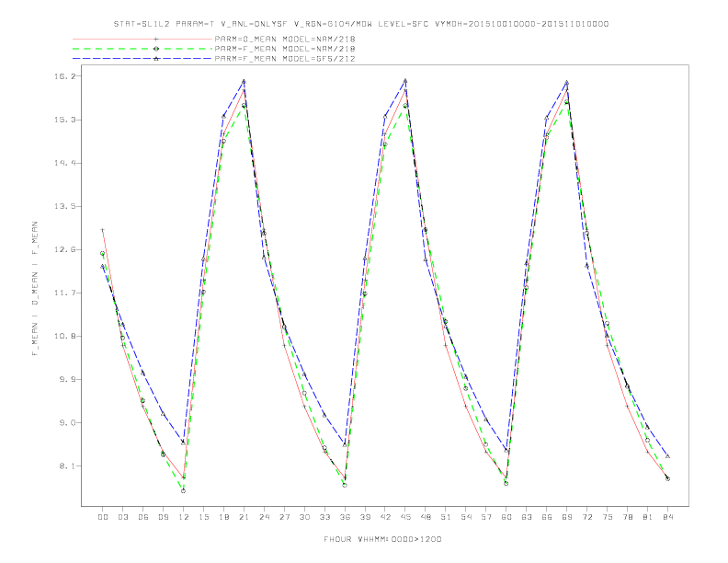Click blue triangle data point at hour 09
Screen dimensions: 728x563
point(163,413)
